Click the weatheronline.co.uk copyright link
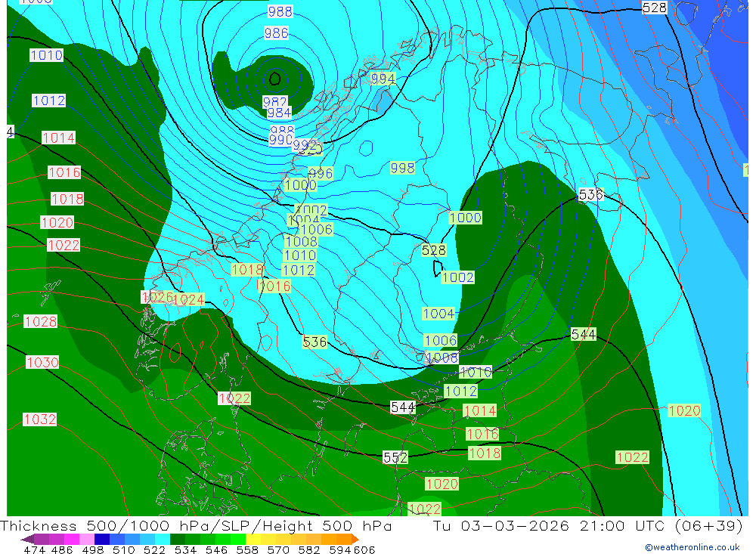 coord(692,547)
